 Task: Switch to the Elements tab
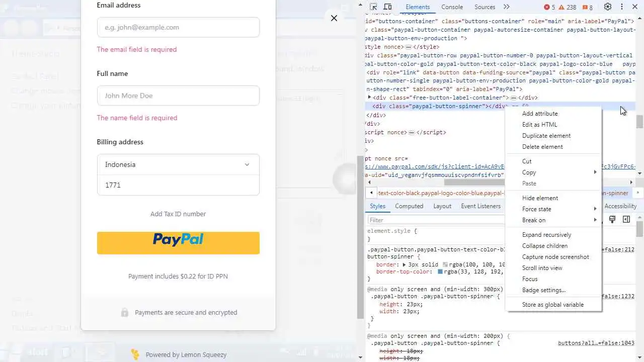tap(418, 7)
